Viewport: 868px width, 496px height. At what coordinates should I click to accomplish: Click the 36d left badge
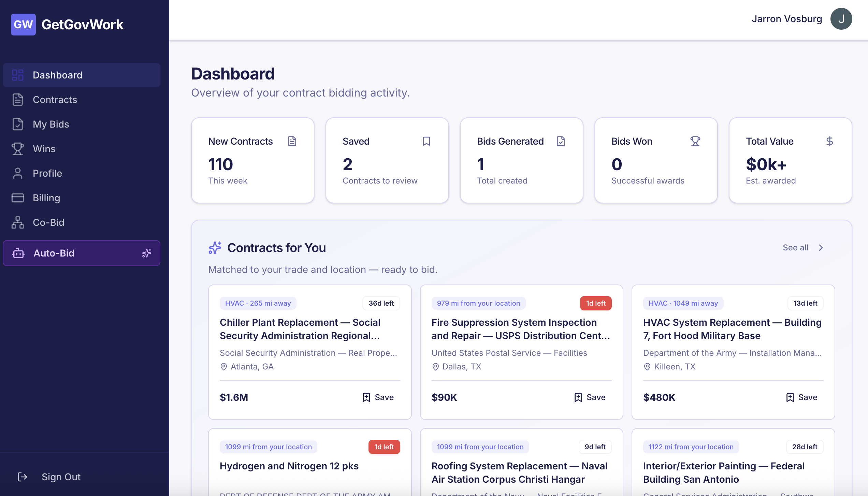coord(381,303)
